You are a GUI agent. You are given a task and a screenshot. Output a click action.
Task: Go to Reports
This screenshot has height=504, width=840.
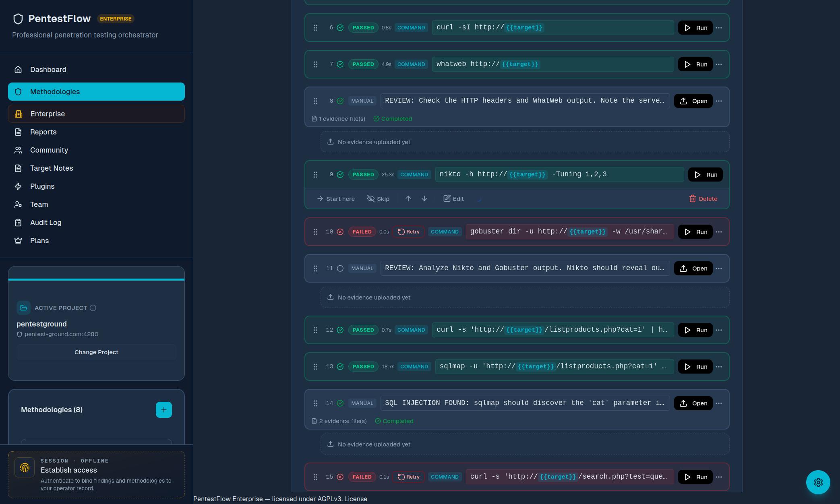96,132
